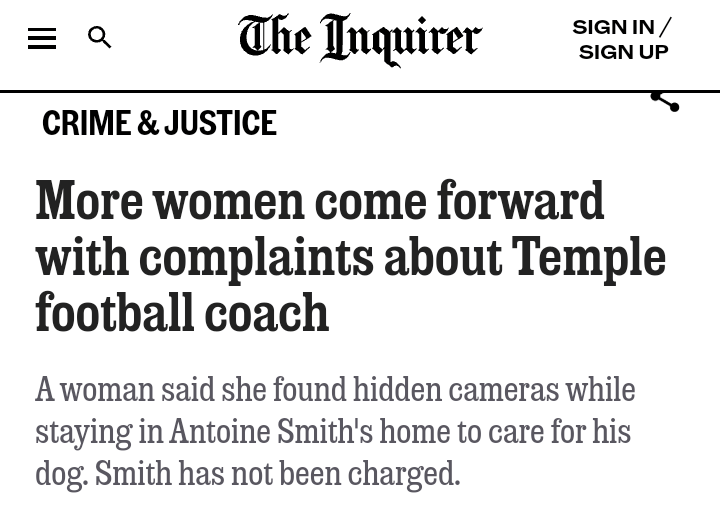Click the subheadline's hidden cameras line
The width and height of the screenshot is (720, 522).
[x=335, y=390]
